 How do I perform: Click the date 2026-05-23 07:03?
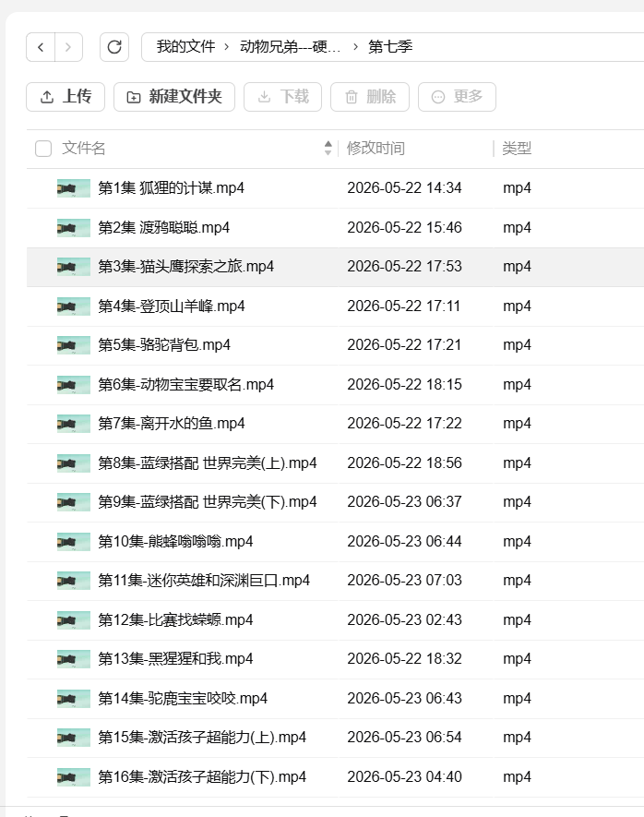click(404, 581)
